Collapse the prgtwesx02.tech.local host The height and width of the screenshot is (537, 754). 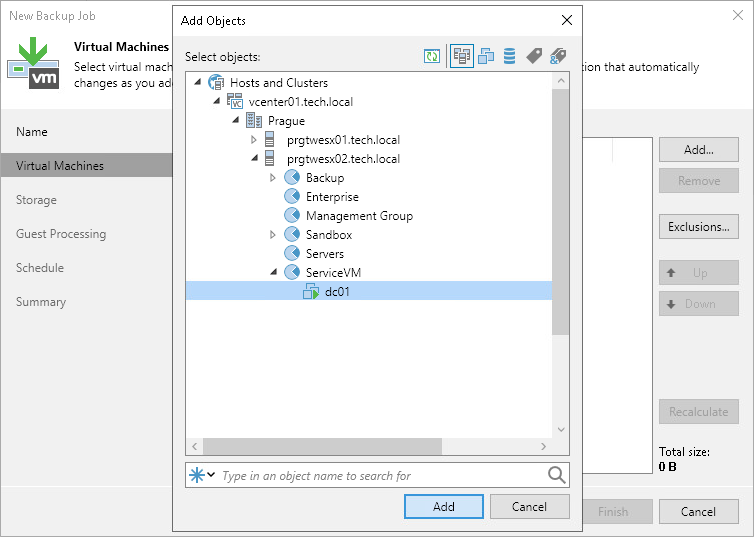coord(255,158)
